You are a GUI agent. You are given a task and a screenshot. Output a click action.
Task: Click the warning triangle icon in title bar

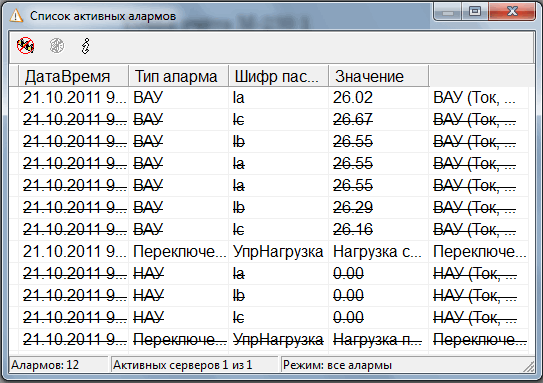[16, 16]
